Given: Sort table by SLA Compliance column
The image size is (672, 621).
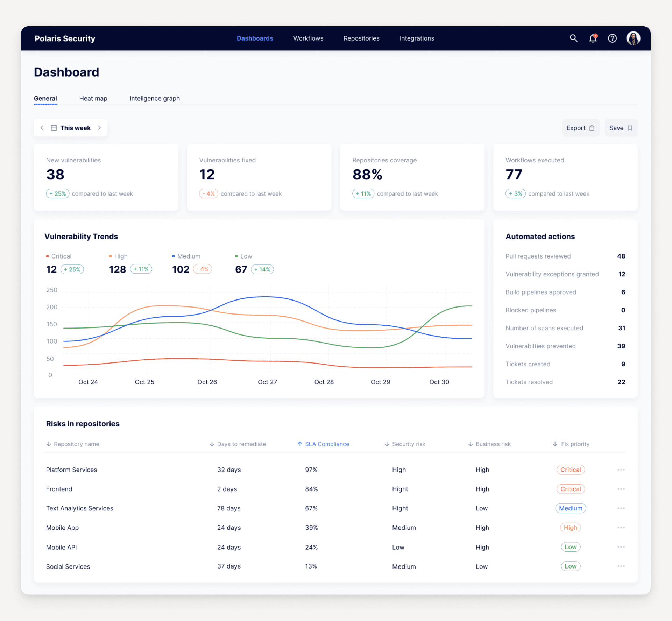Looking at the screenshot, I should 323,444.
